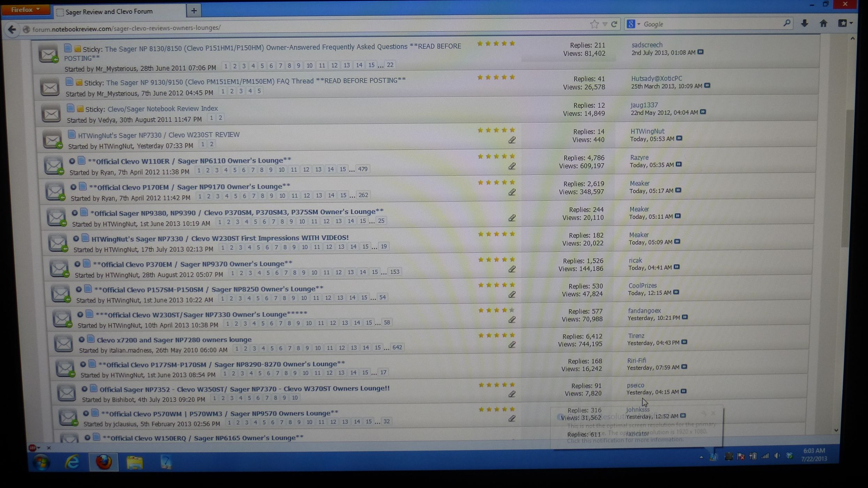
Task: Click the volume speaker tray icon
Action: point(777,456)
